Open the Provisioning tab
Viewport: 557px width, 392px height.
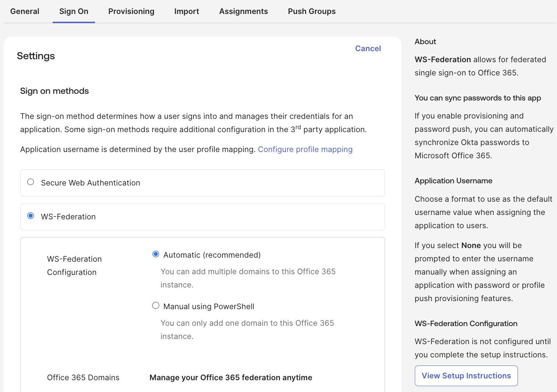tap(131, 11)
